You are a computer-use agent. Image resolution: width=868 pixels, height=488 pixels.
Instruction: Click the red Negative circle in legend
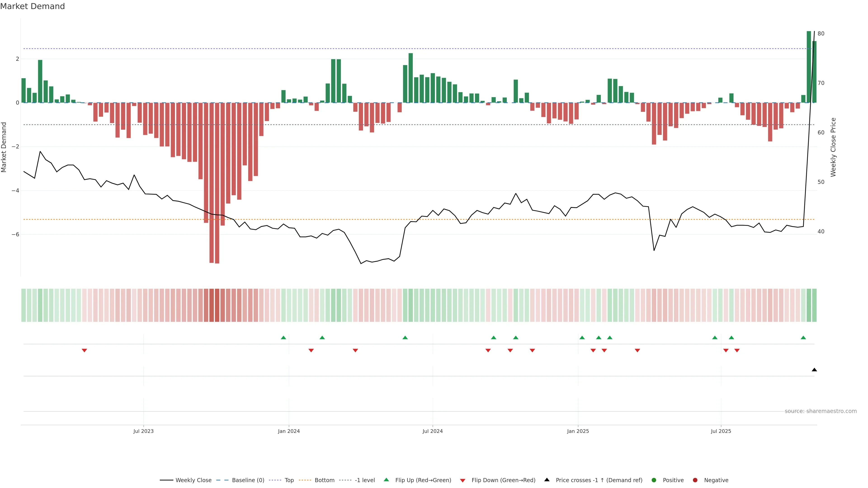click(x=695, y=480)
